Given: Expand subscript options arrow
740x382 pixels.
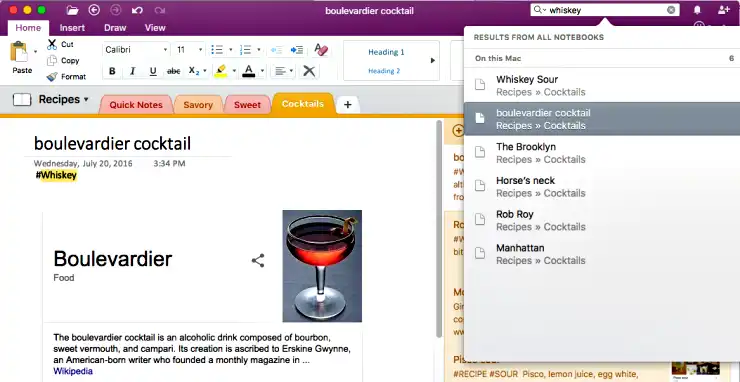Looking at the screenshot, I should (x=205, y=71).
